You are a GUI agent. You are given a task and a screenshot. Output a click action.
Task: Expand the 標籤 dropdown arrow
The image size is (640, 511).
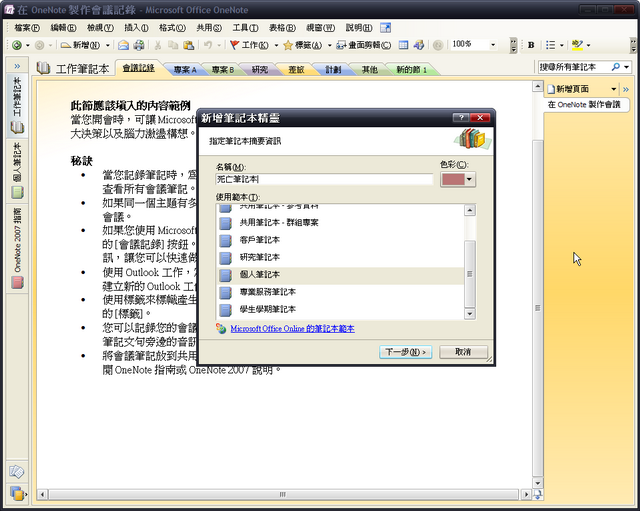coord(330,45)
